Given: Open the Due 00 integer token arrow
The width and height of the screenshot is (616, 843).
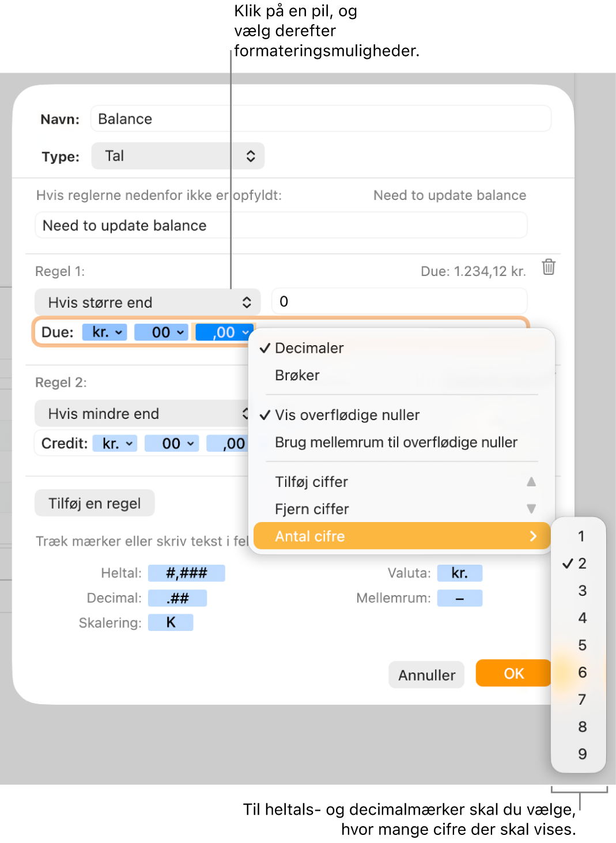Looking at the screenshot, I should 180,332.
